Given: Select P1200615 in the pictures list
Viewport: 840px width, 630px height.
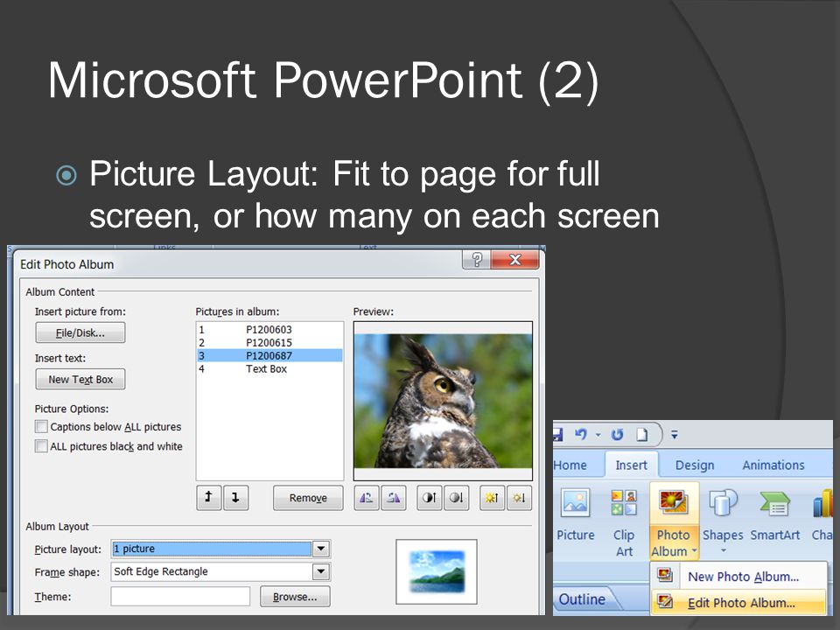Looking at the screenshot, I should (269, 342).
